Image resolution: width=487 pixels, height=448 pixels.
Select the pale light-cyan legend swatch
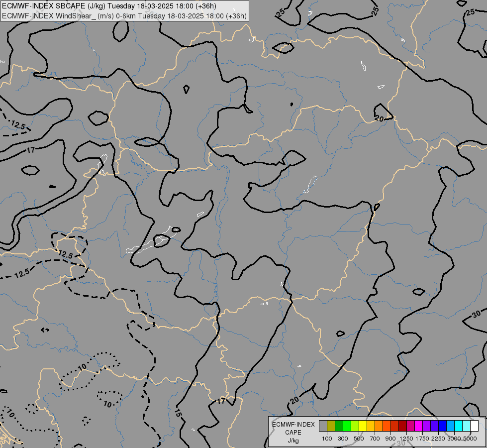[x=467, y=426]
